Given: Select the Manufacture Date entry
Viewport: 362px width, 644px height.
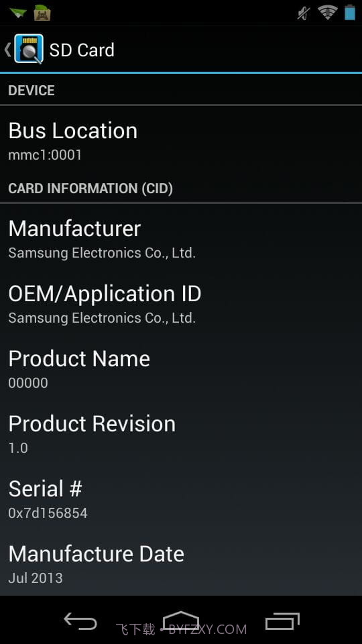Looking at the screenshot, I should (181, 565).
